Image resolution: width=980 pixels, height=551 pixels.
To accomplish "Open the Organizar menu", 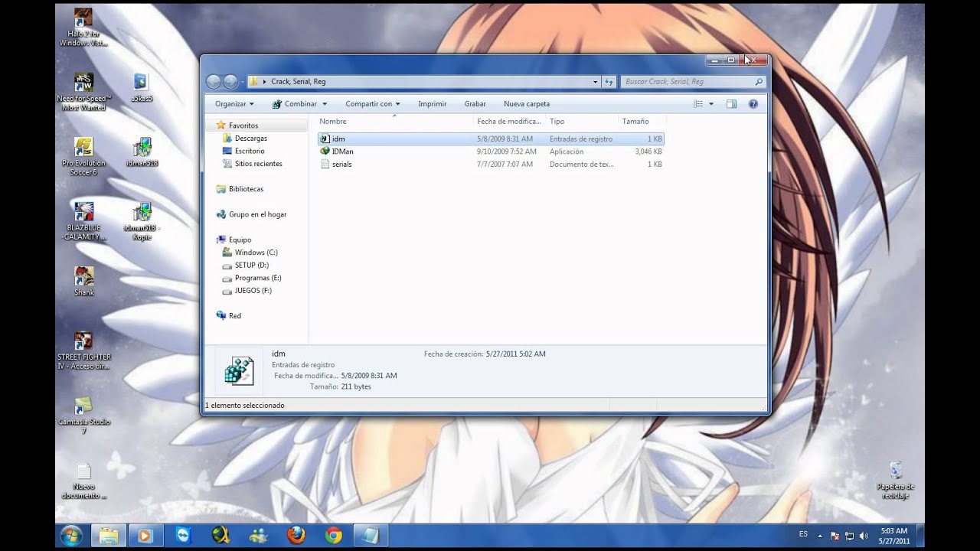I will click(234, 104).
